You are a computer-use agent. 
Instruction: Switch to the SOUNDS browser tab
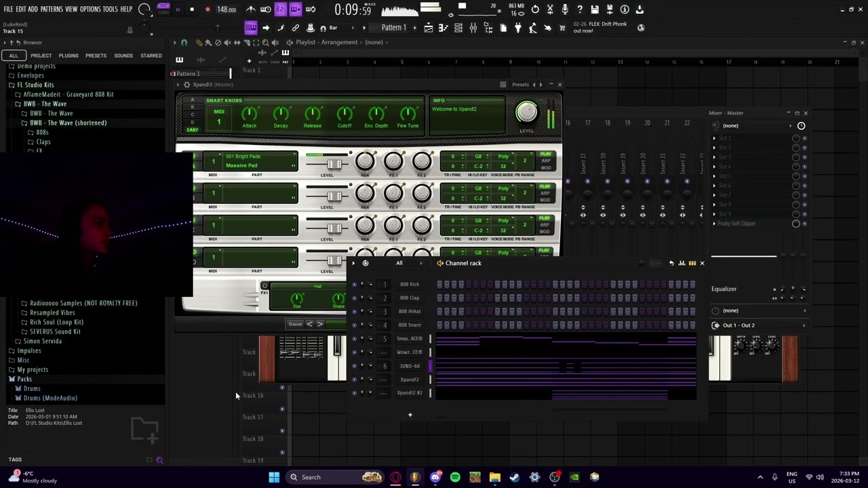coord(123,56)
